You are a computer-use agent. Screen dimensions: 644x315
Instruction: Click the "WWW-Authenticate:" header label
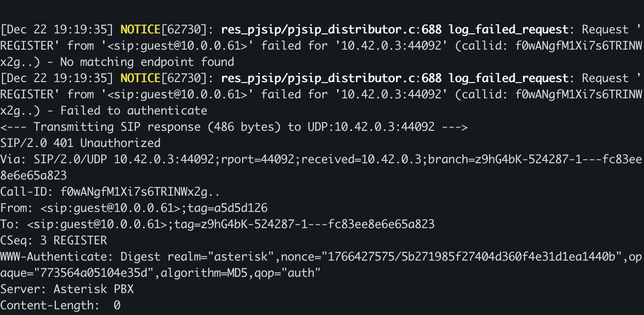(x=56, y=257)
